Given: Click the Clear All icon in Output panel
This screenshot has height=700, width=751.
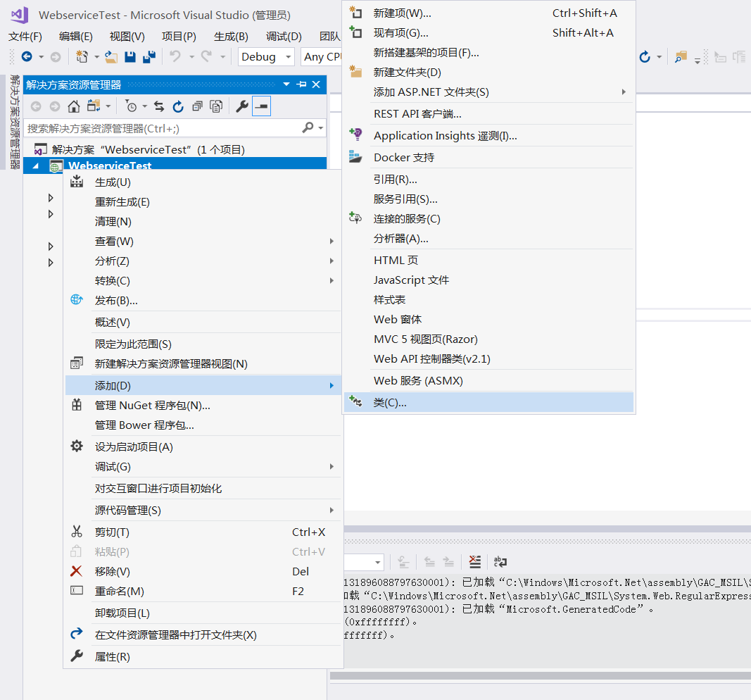Looking at the screenshot, I should click(x=474, y=561).
